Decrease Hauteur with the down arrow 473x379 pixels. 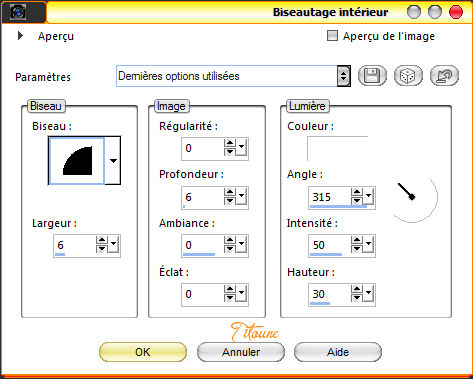[x=357, y=298]
